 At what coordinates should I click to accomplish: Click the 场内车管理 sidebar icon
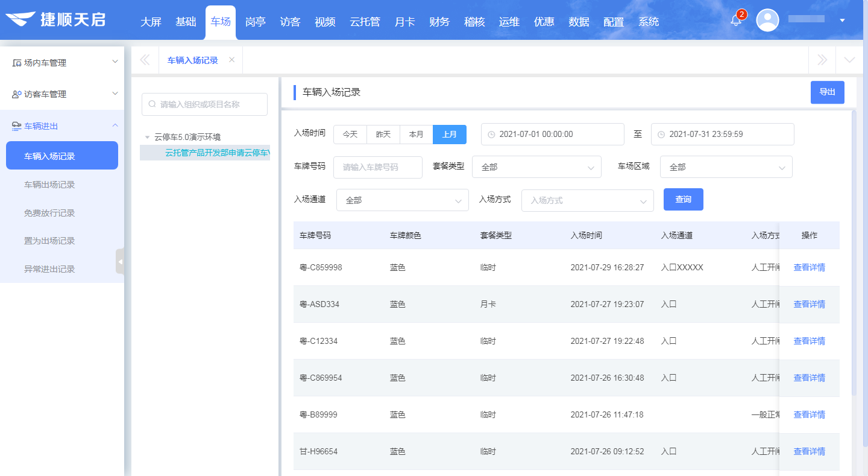click(x=17, y=63)
